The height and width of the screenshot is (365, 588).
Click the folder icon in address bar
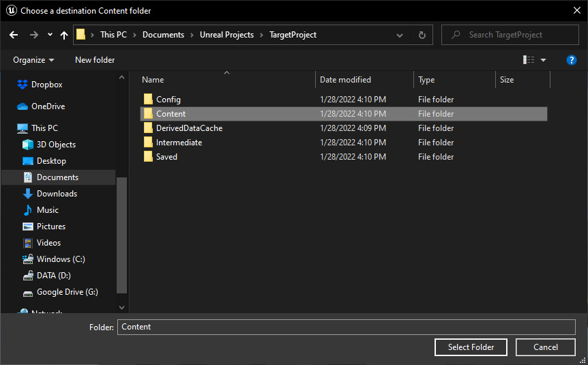tap(81, 35)
